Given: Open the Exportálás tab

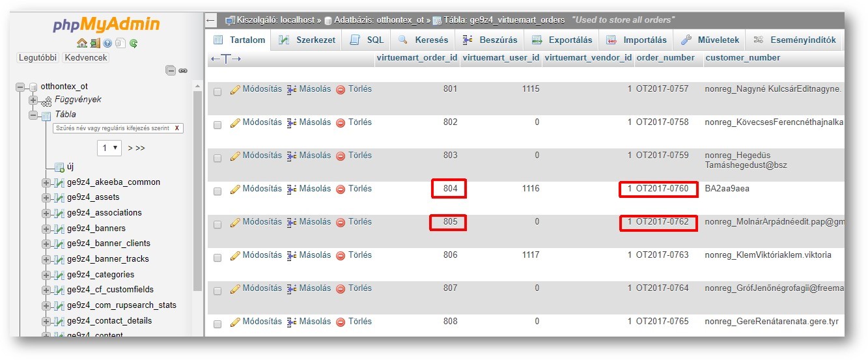Looking at the screenshot, I should (563, 40).
